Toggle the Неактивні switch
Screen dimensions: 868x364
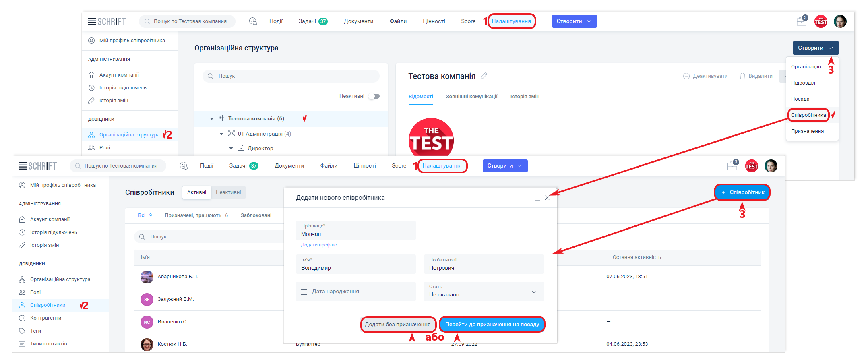tap(374, 96)
